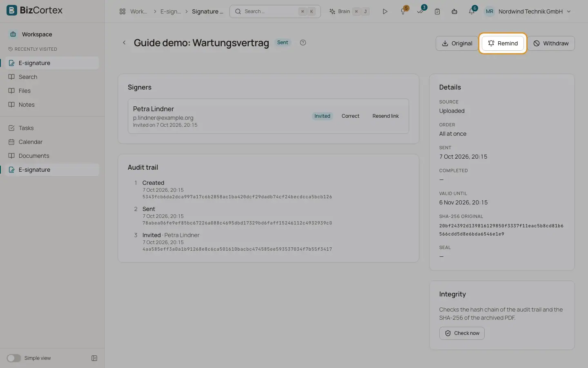
Task: Click the BizCortex logo icon
Action: click(x=12, y=10)
